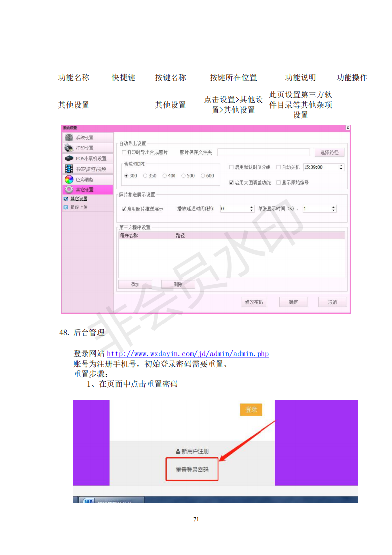Enable 显示原始编号 checkbox
The width and height of the screenshot is (392, 555).
point(278,183)
